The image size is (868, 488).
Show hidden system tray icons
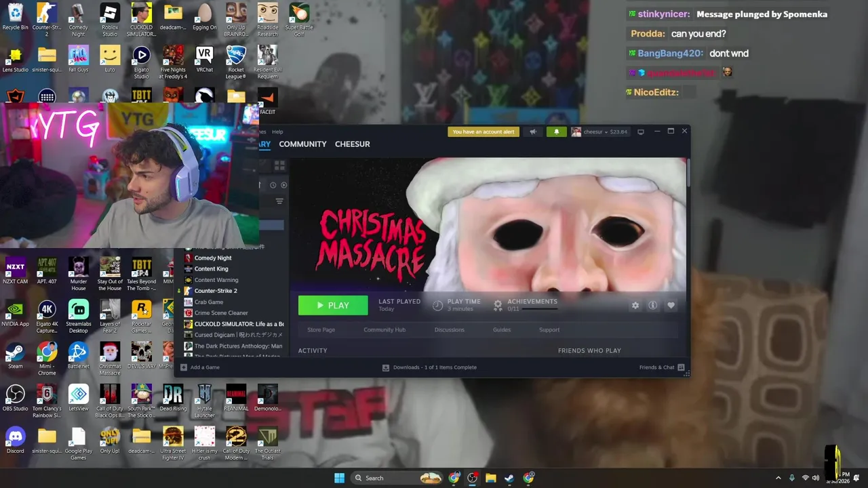pyautogui.click(x=778, y=478)
